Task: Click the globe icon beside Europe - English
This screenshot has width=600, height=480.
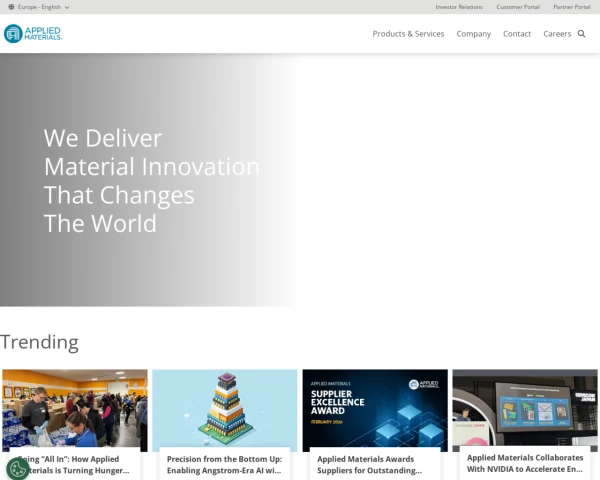Action: [x=11, y=7]
